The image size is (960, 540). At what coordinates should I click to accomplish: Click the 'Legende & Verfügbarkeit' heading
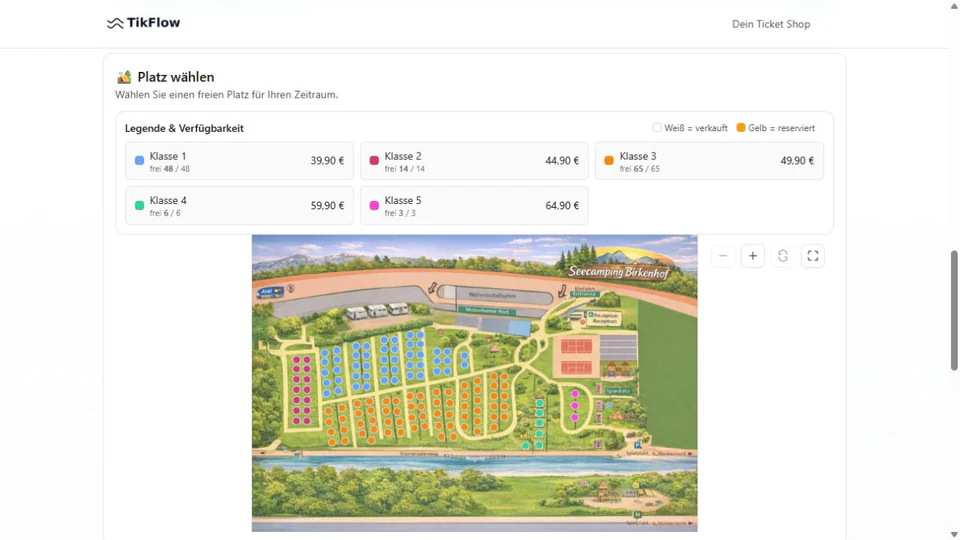184,128
